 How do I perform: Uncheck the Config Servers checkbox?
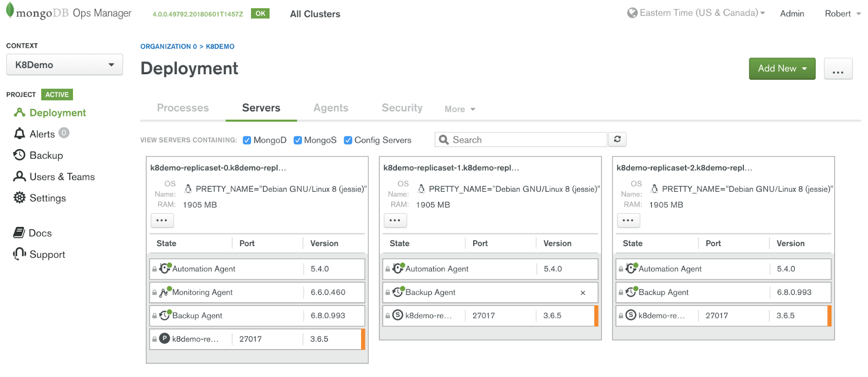[348, 140]
